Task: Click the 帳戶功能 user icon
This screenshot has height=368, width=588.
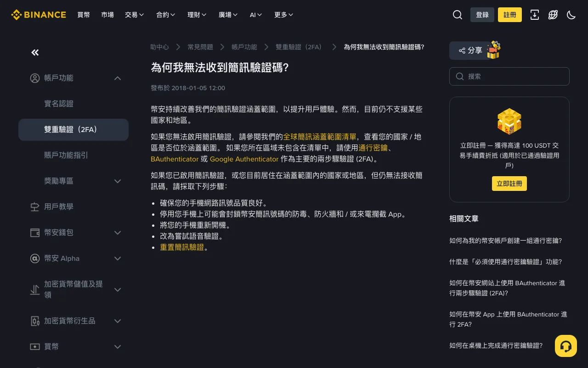Action: (x=35, y=78)
